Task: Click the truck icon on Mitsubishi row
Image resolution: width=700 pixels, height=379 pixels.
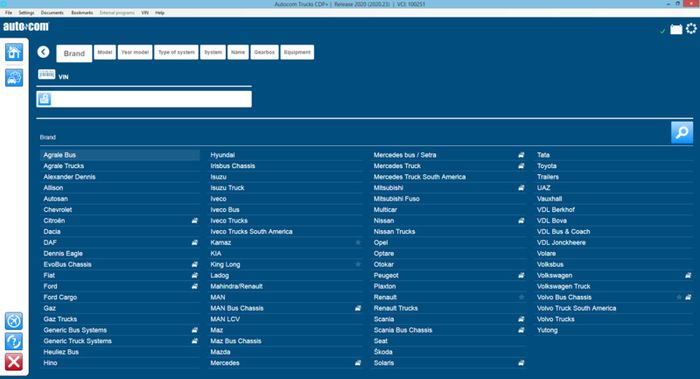Action: pos(521,188)
